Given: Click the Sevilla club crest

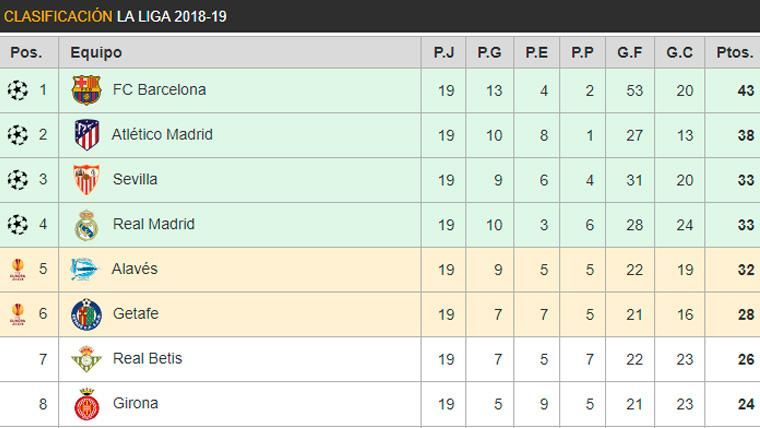Looking at the screenshot, I should click(87, 180).
